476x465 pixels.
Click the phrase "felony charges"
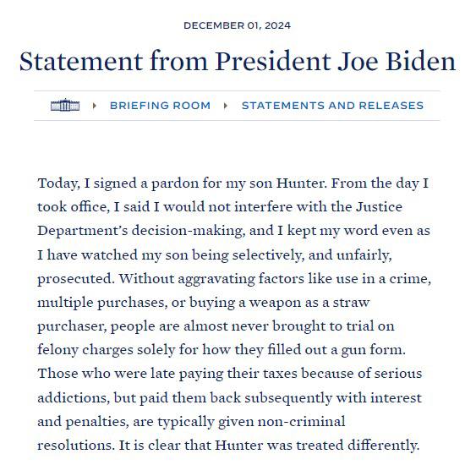click(x=85, y=350)
